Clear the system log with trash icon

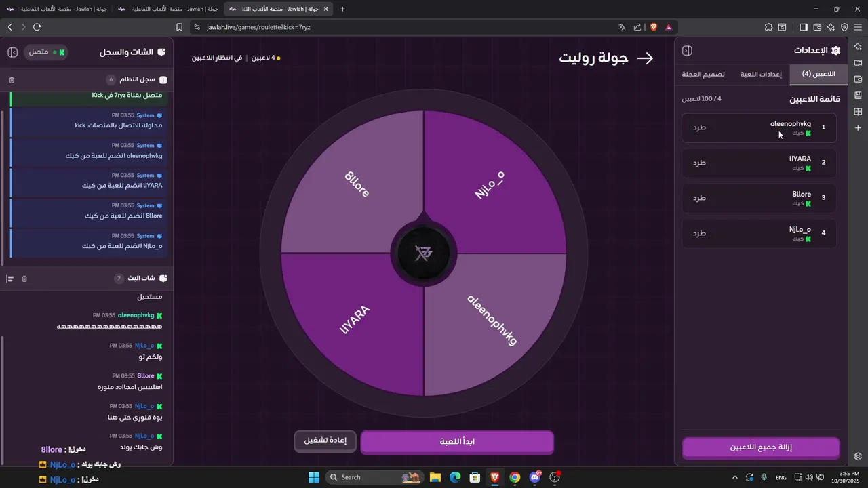click(x=12, y=80)
